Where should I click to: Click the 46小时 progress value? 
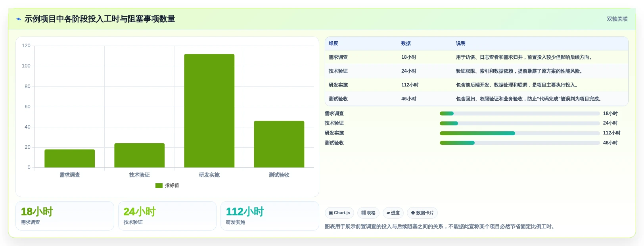tap(610, 143)
